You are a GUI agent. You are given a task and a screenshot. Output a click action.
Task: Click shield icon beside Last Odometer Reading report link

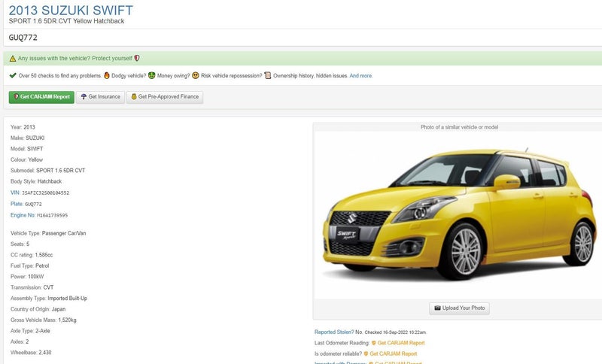coord(374,343)
